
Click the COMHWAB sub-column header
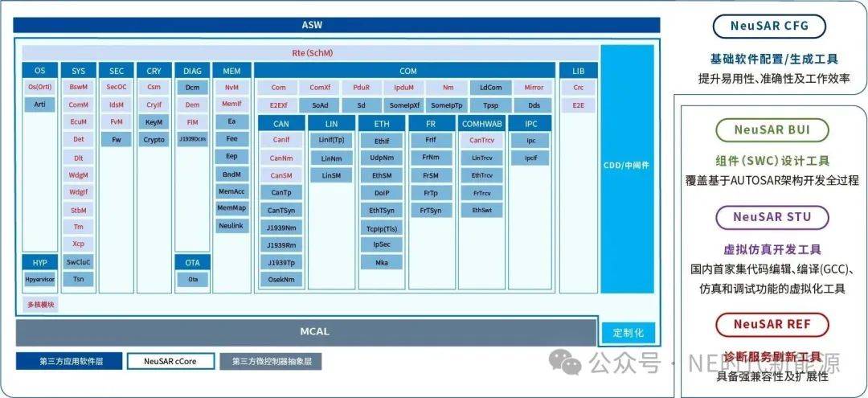point(481,124)
